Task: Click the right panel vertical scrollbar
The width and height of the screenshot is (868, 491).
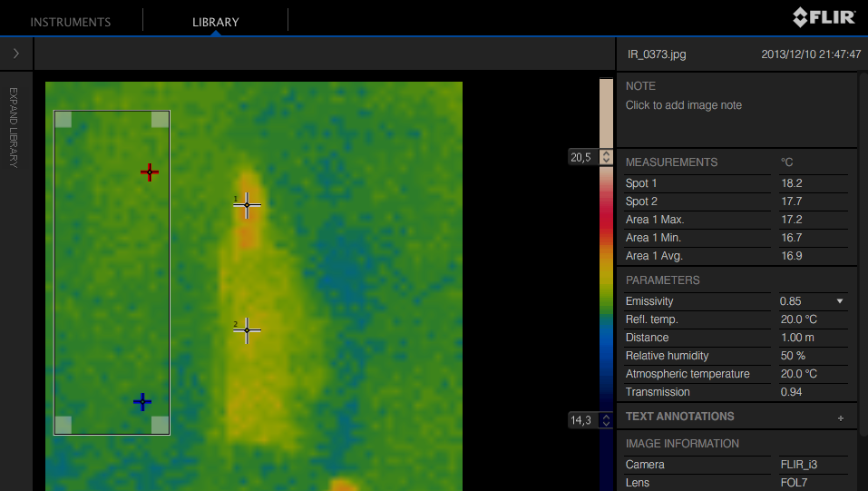Action: [863, 252]
